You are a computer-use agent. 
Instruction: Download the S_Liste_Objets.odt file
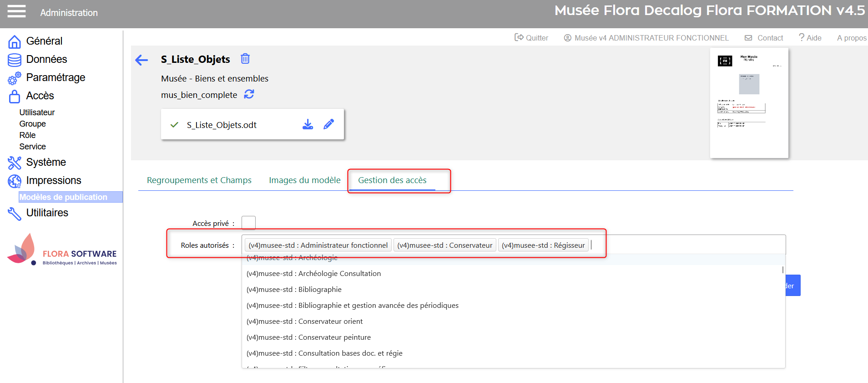308,124
